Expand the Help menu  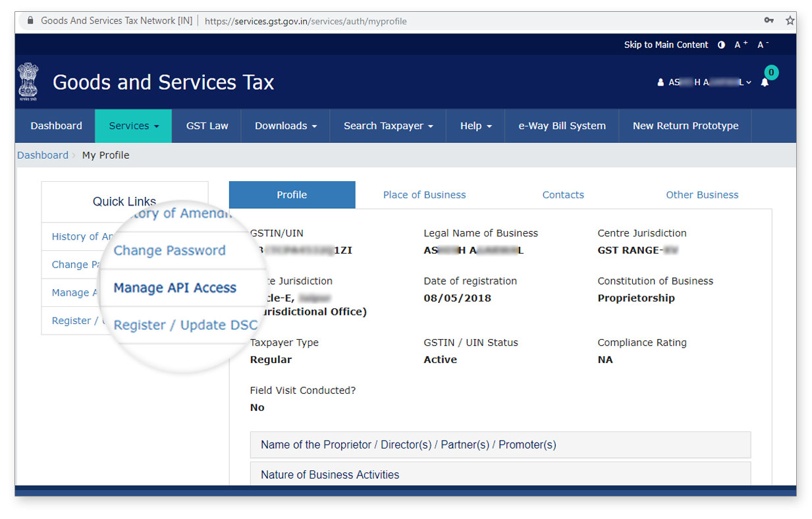click(475, 126)
